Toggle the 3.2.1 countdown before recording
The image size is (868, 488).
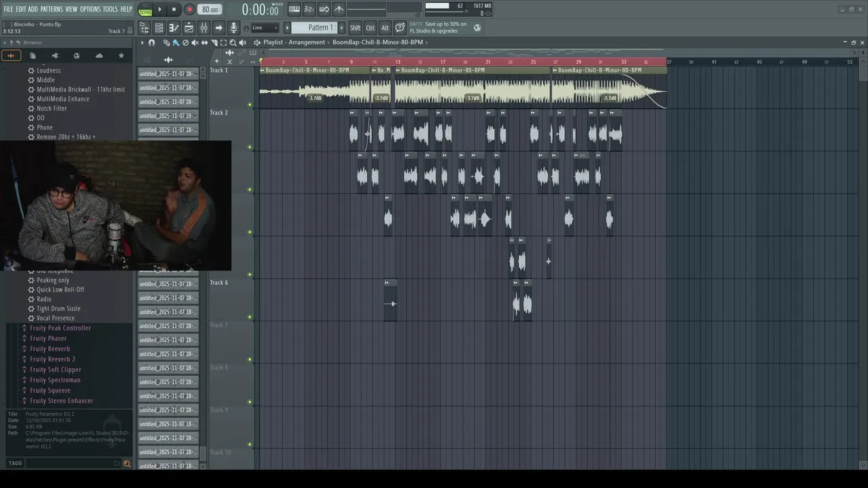(x=309, y=9)
